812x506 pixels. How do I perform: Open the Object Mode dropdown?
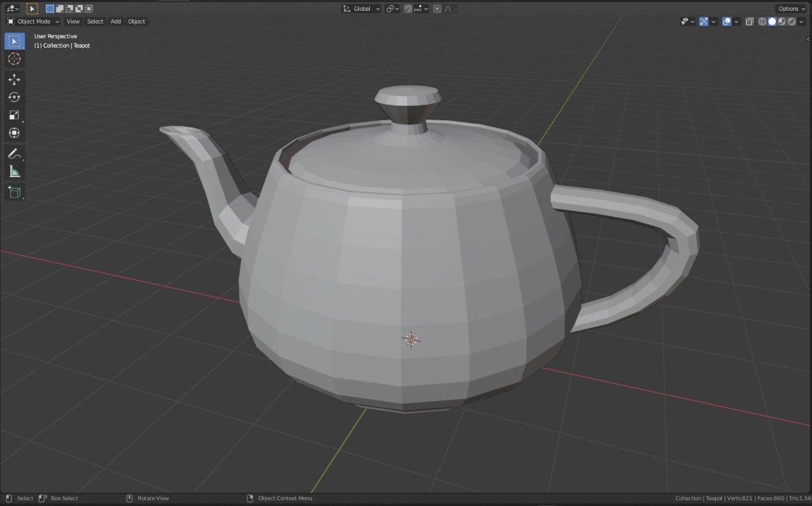[x=33, y=22]
